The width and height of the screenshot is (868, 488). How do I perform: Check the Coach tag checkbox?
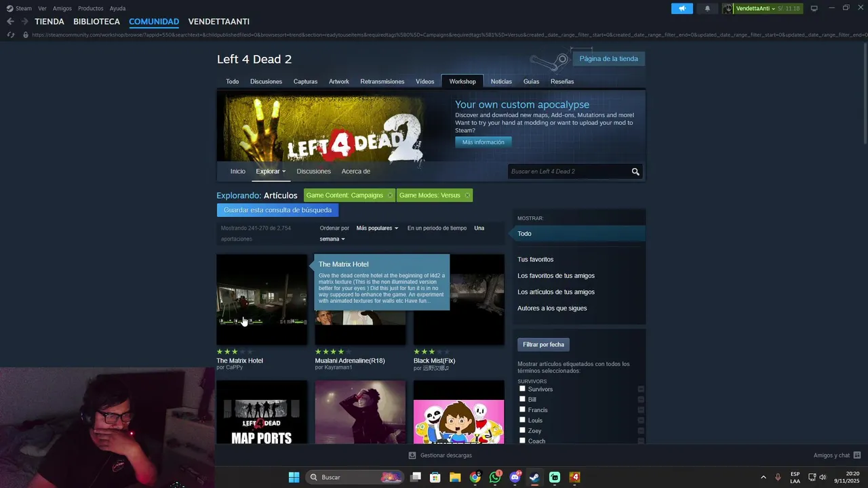[x=522, y=440]
